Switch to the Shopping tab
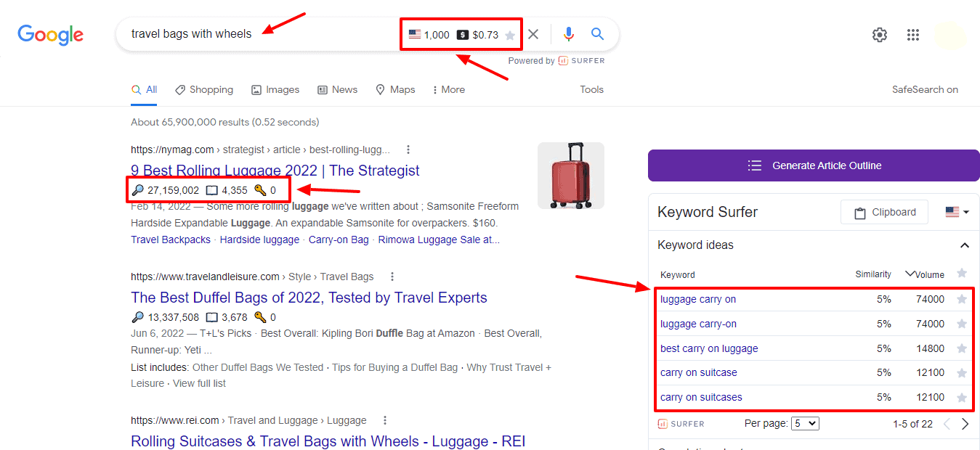The height and width of the screenshot is (450, 980). pyautogui.click(x=204, y=90)
